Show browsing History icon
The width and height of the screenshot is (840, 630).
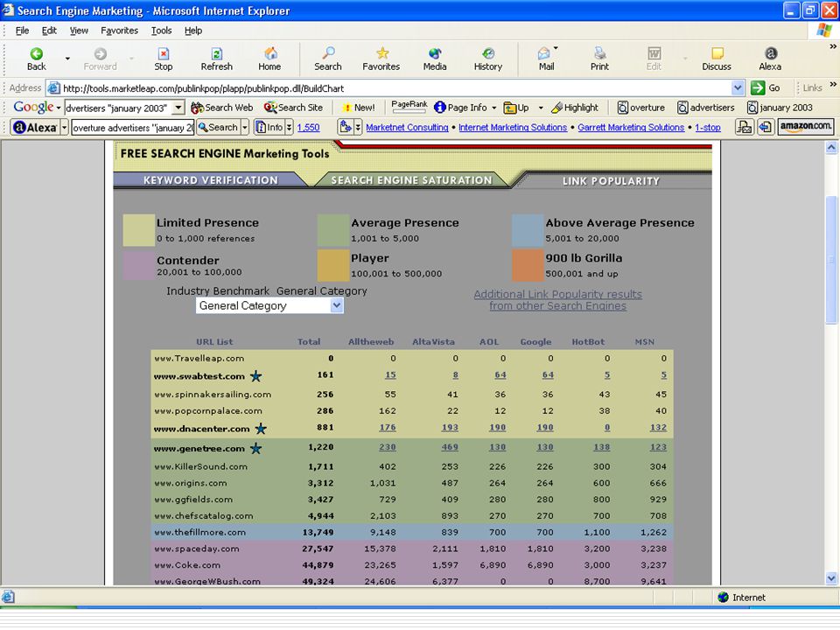(488, 53)
